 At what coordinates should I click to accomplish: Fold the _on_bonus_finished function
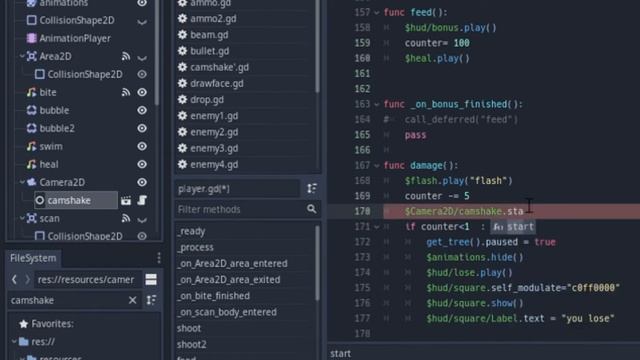(x=377, y=104)
